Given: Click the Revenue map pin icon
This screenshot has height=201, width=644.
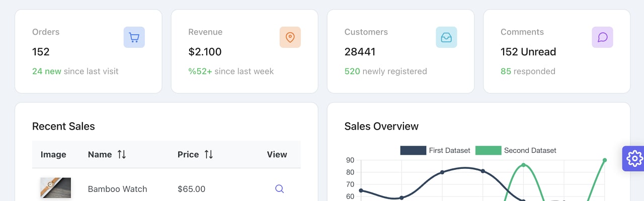Looking at the screenshot, I should pos(290,37).
